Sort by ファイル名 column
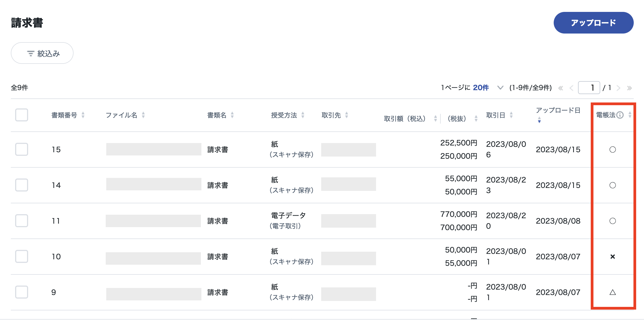 pos(143,115)
